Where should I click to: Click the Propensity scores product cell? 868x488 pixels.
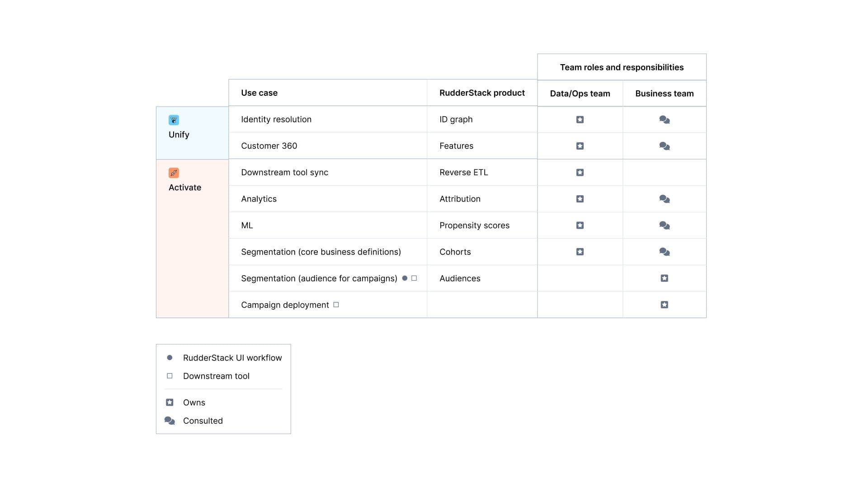474,225
